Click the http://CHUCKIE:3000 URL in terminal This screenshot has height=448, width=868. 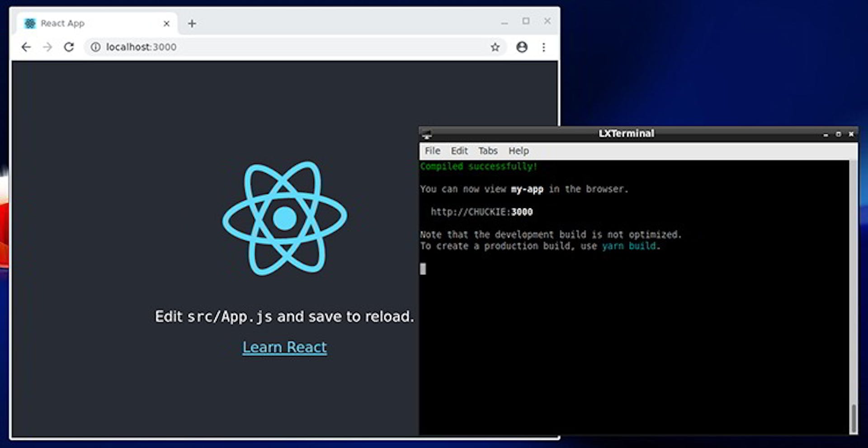coord(482,212)
